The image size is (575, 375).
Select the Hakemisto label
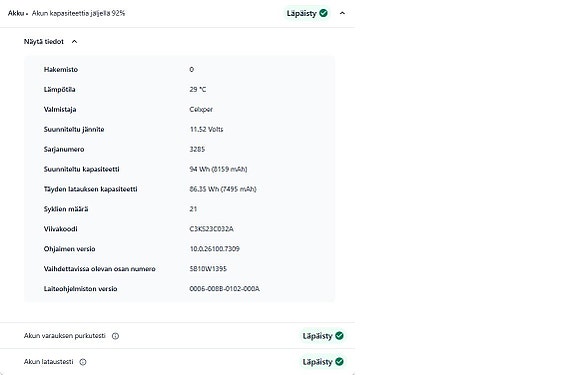tap(61, 69)
